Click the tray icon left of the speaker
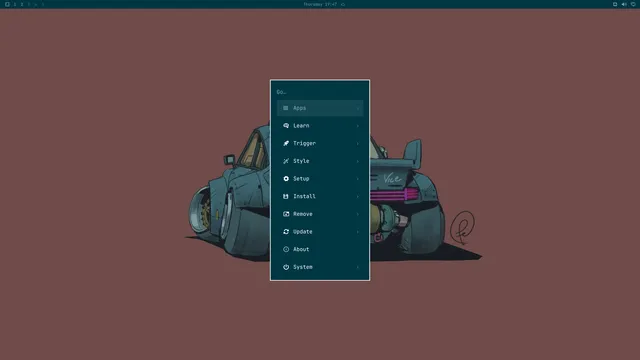 (615, 4)
